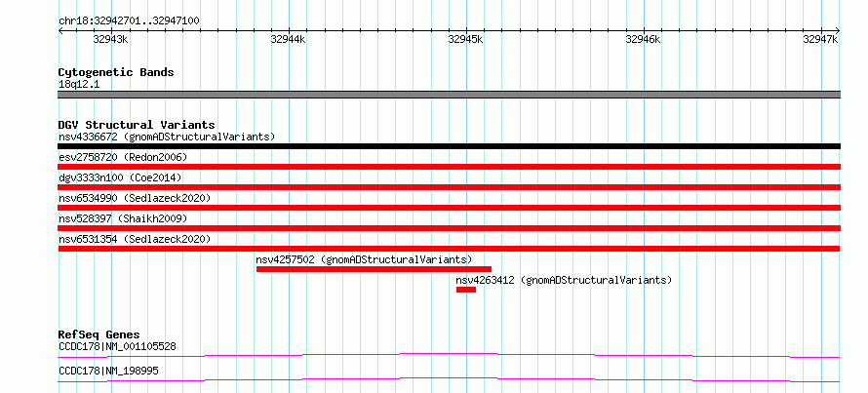Screen dimensions: 868x393
Task: Click the nsv4336672 gnomAD black variant bar
Action: coord(449,146)
